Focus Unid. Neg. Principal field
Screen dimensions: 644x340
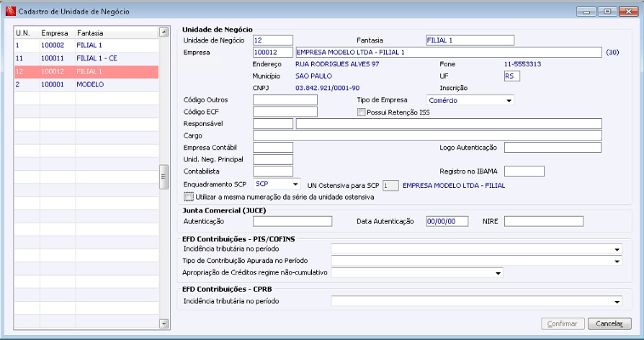273,159
